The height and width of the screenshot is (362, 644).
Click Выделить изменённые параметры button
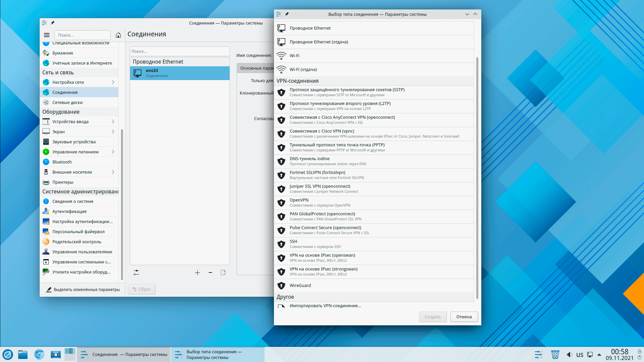coord(83,289)
